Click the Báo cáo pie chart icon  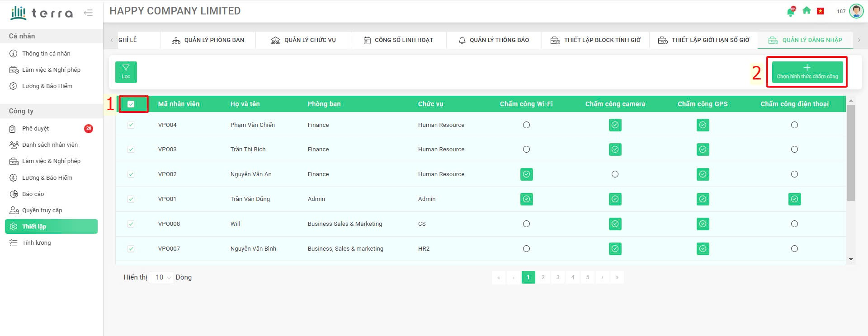pyautogui.click(x=14, y=194)
